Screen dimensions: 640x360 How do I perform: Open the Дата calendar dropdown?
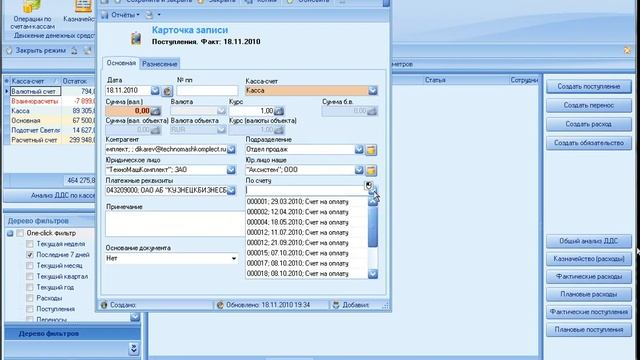[x=155, y=91]
